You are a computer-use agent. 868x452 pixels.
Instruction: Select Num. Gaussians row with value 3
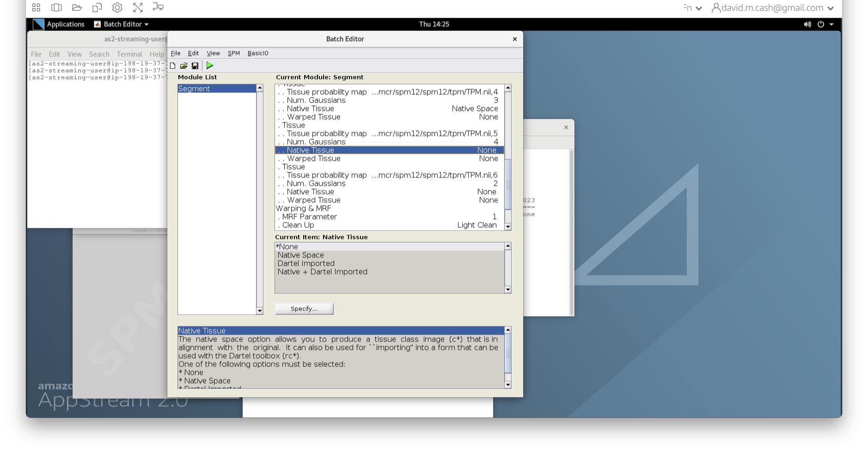point(390,100)
